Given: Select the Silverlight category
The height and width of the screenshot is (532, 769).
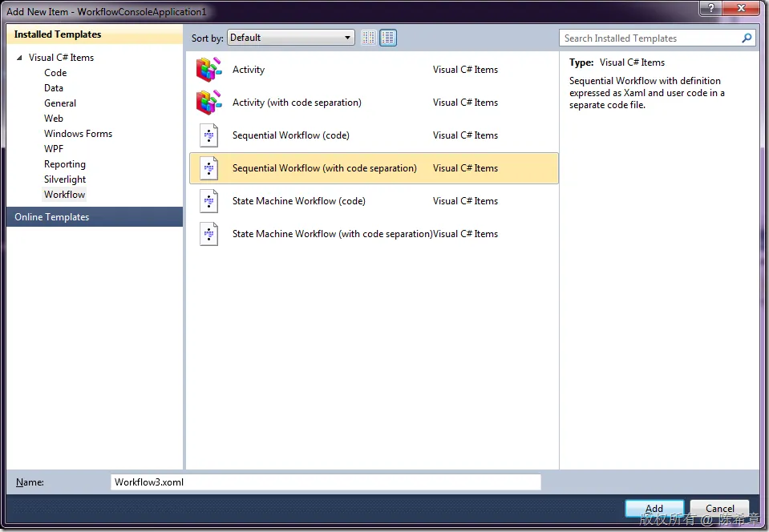Looking at the screenshot, I should 65,179.
